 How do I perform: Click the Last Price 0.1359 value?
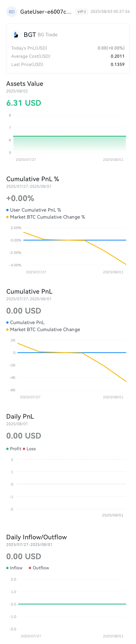(118, 65)
